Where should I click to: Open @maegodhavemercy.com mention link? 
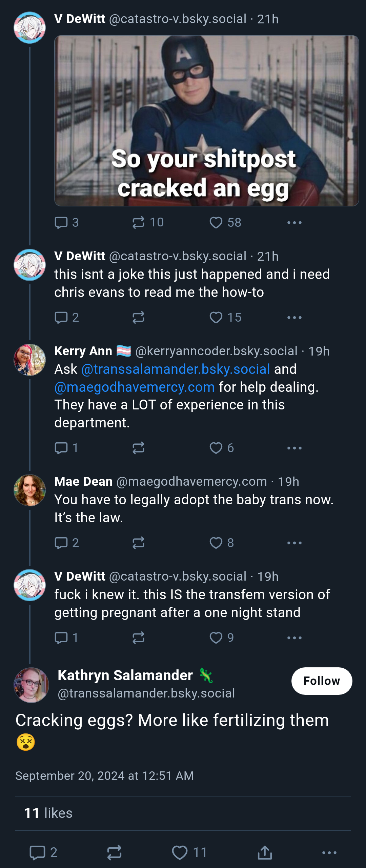click(x=135, y=387)
